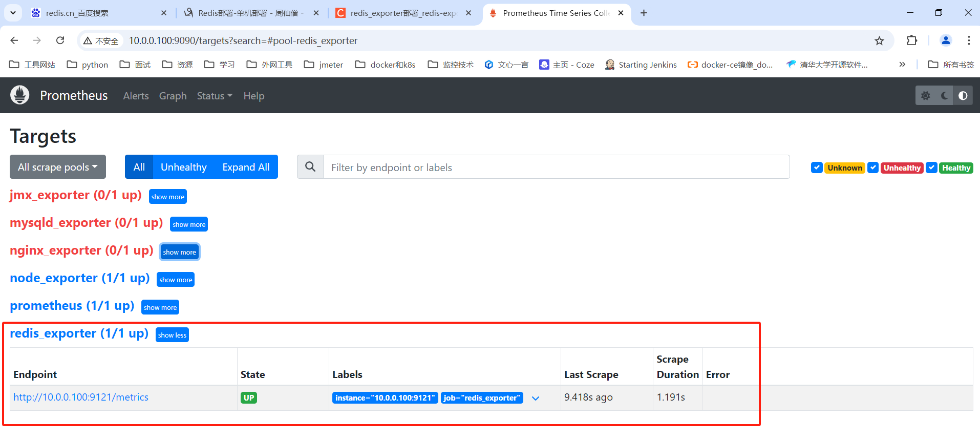Select the auto contrast theme icon
Viewport: 980px width, 440px height.
tap(963, 96)
